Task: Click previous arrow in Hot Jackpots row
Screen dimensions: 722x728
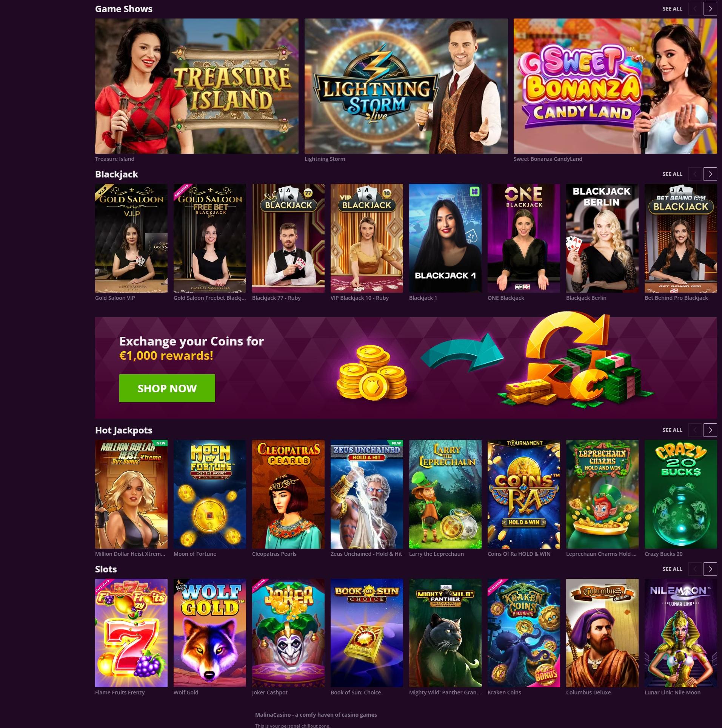Action: 695,430
